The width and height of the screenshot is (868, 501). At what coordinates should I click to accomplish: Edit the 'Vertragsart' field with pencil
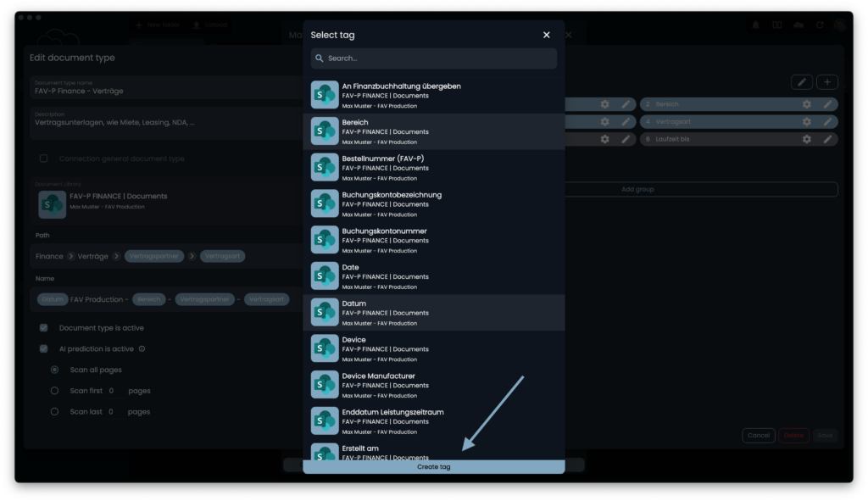tap(827, 122)
